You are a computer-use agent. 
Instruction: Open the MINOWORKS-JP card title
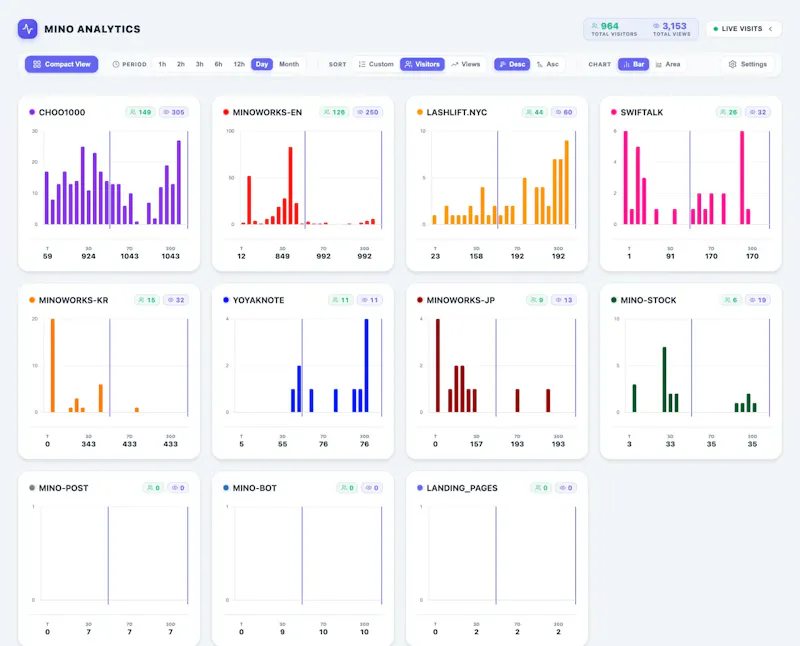461,300
